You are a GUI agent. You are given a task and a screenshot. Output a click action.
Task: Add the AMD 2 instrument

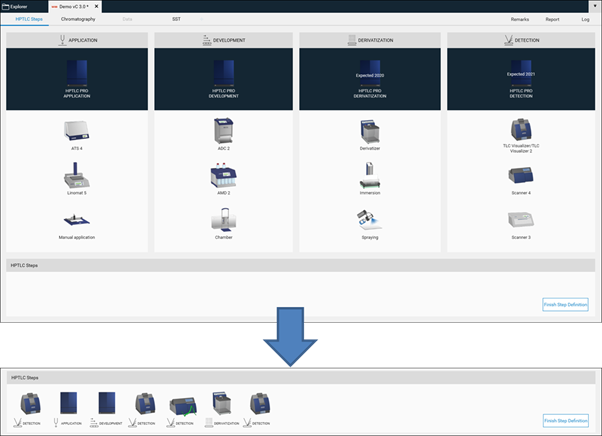tap(223, 178)
